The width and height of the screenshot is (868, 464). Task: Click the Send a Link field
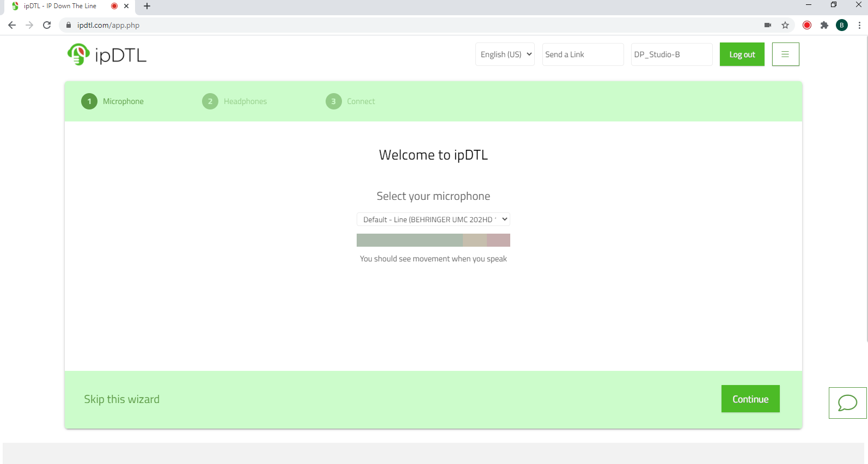pos(583,54)
